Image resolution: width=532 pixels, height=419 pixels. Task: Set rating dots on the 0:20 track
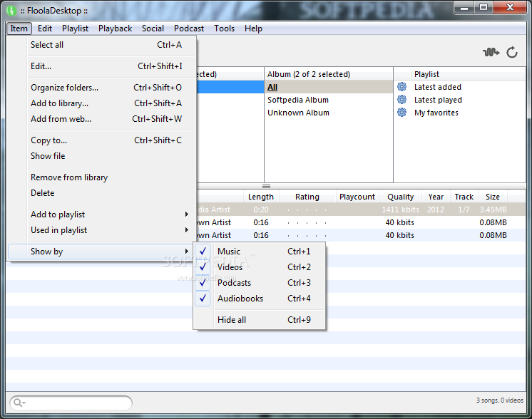307,209
